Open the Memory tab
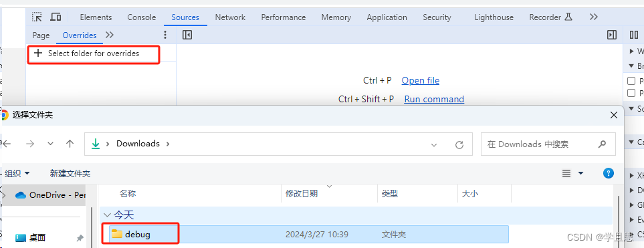This screenshot has width=644, height=248. (x=336, y=17)
